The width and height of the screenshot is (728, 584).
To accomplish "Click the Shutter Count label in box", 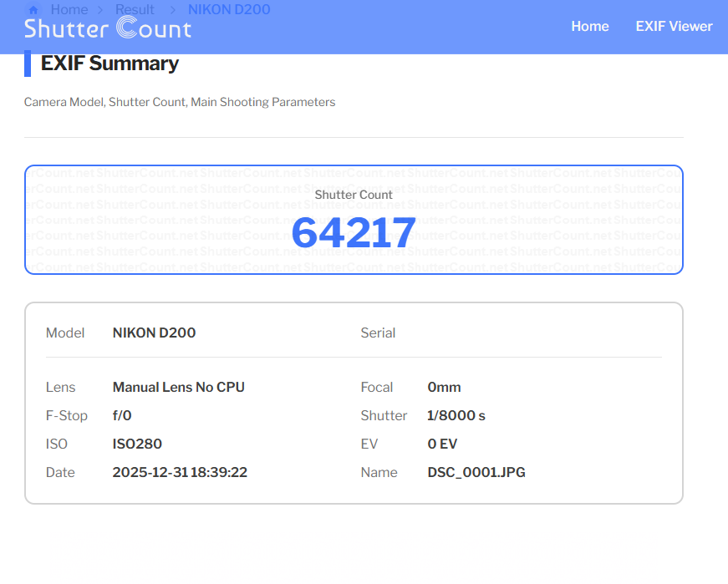I will tap(354, 195).
